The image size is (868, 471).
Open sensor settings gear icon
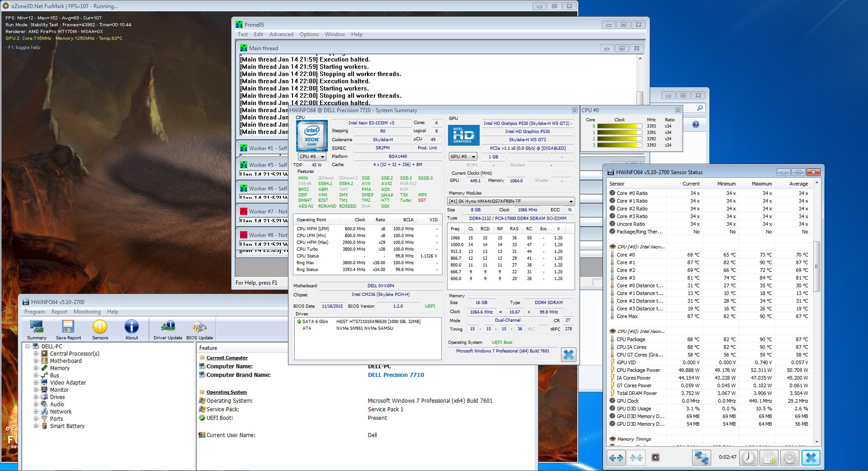click(x=790, y=458)
